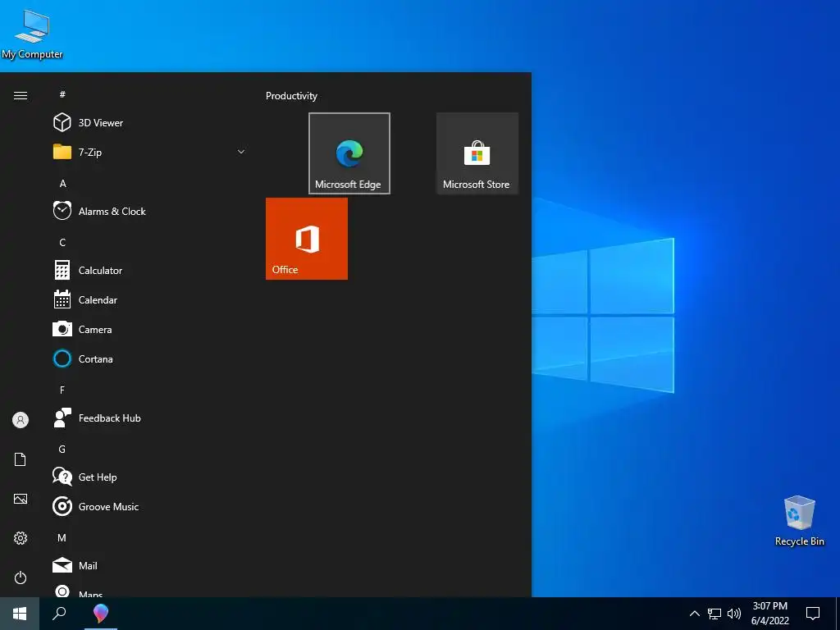Viewport: 840px width, 630px height.
Task: Open the Action Center notifications icon
Action: pos(813,614)
